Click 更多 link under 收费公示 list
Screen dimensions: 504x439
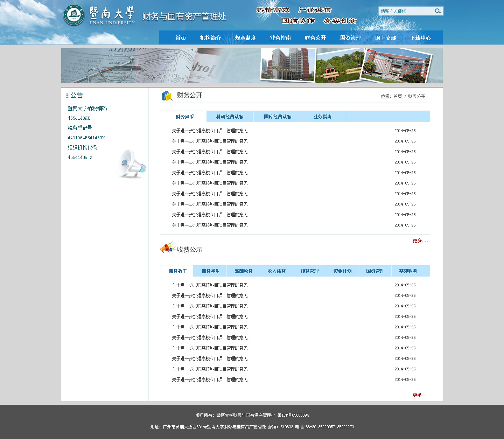(420, 395)
